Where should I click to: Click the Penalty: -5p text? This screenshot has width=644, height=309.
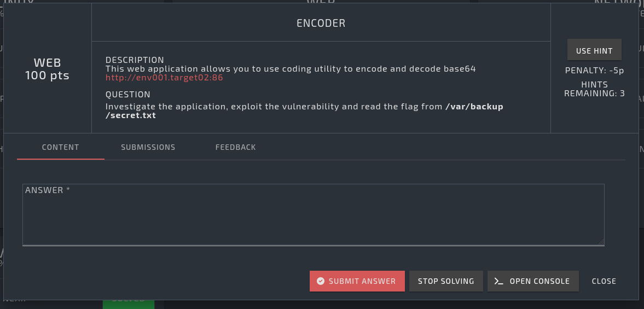594,71
